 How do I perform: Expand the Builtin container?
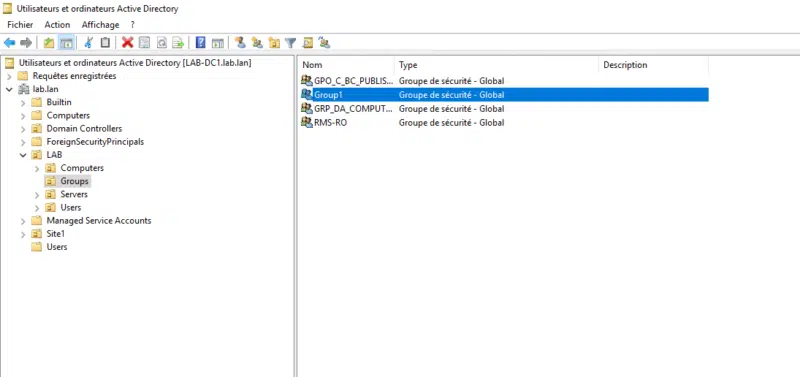coord(23,103)
